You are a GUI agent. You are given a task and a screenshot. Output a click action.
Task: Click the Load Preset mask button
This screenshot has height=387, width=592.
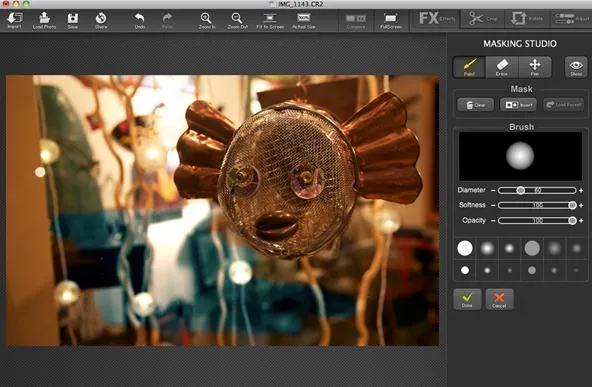tap(564, 105)
